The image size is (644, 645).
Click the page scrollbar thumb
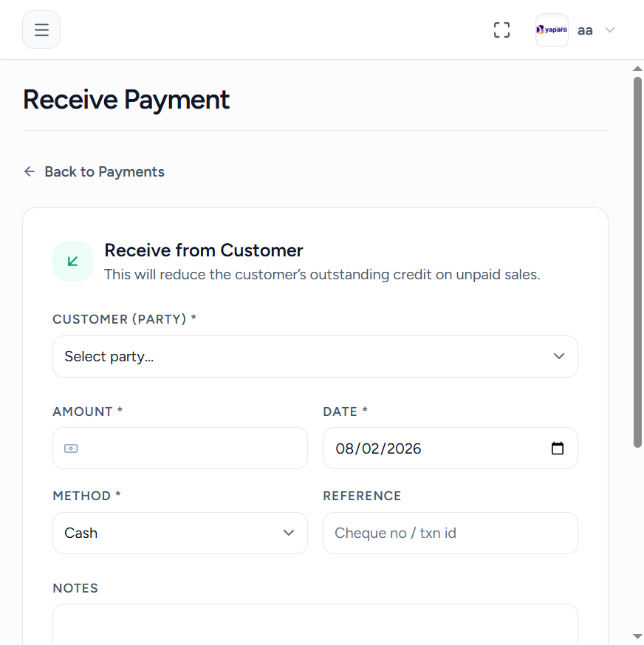[637, 262]
